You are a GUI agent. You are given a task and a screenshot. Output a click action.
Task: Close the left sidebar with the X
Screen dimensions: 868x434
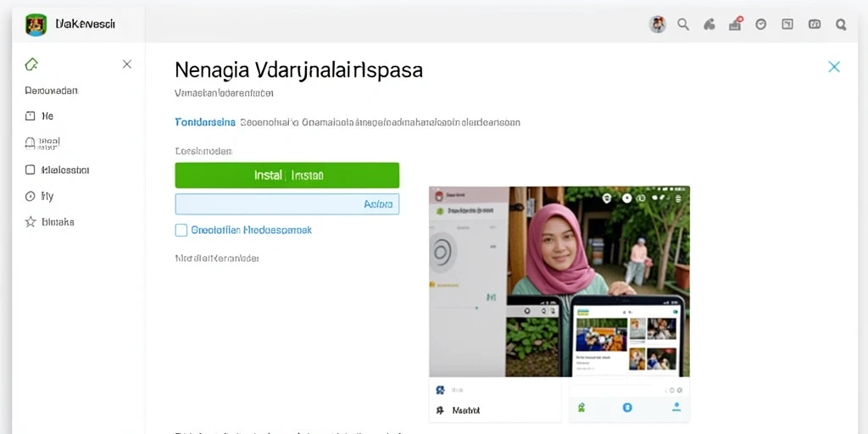point(127,64)
